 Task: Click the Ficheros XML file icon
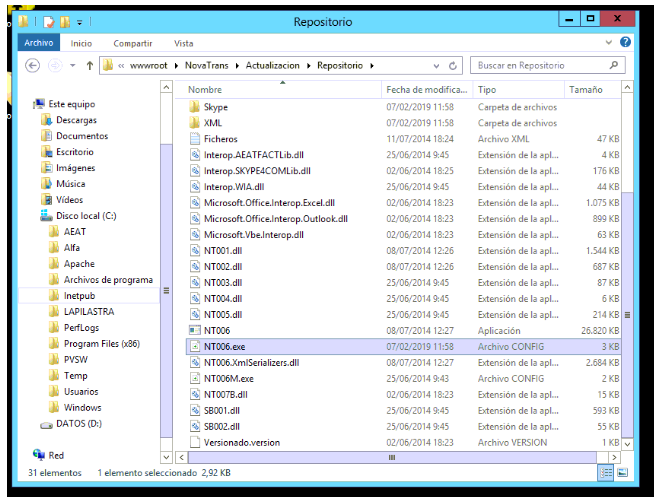tap(195, 139)
